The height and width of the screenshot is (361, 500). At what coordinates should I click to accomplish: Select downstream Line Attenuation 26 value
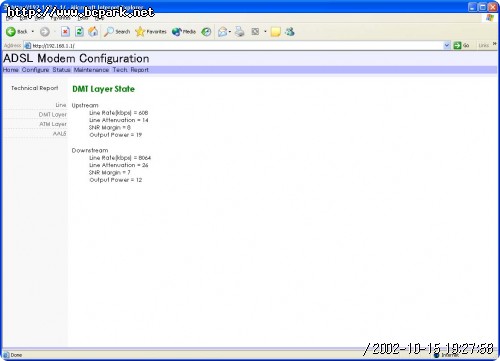tap(145, 165)
